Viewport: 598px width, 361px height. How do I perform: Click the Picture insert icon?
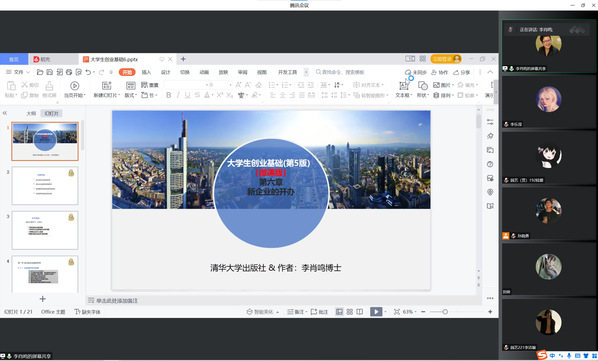pyautogui.click(x=436, y=85)
